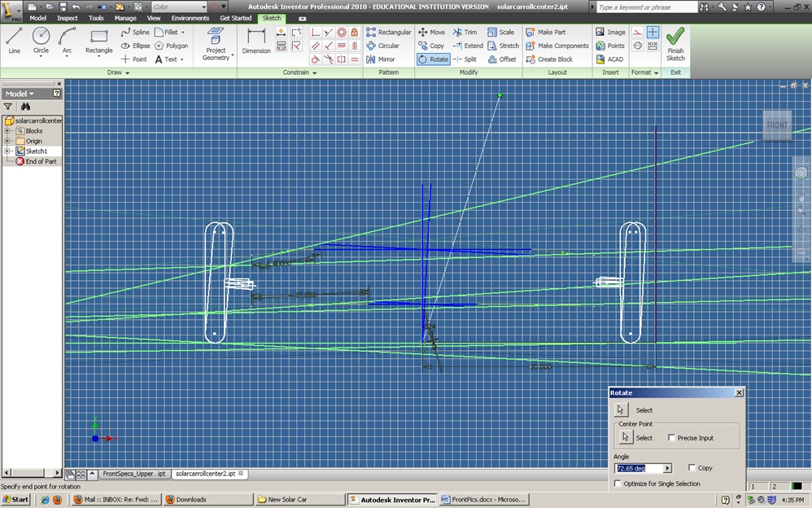This screenshot has width=812, height=508.
Task: Open the FrontSpecs_Upper.ipt document tab
Action: [x=133, y=473]
